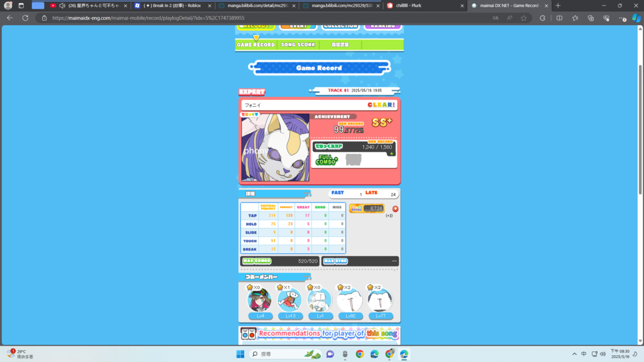
Task: Open the notification center bell
Action: pyautogui.click(x=635, y=354)
